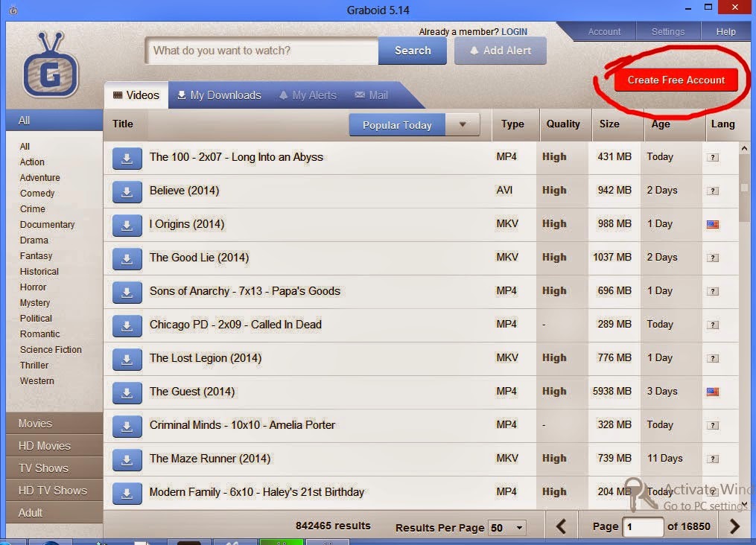Filter by Comedy genre
The image size is (756, 545).
click(x=37, y=194)
